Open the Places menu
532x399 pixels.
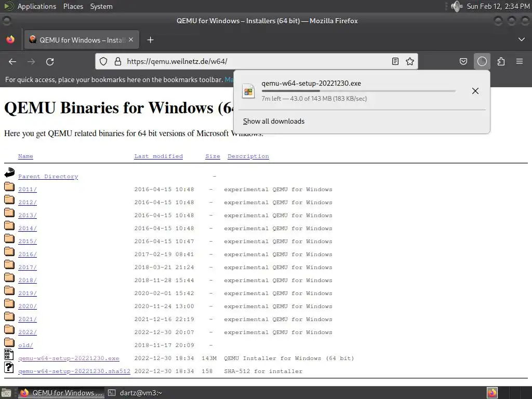pyautogui.click(x=73, y=6)
